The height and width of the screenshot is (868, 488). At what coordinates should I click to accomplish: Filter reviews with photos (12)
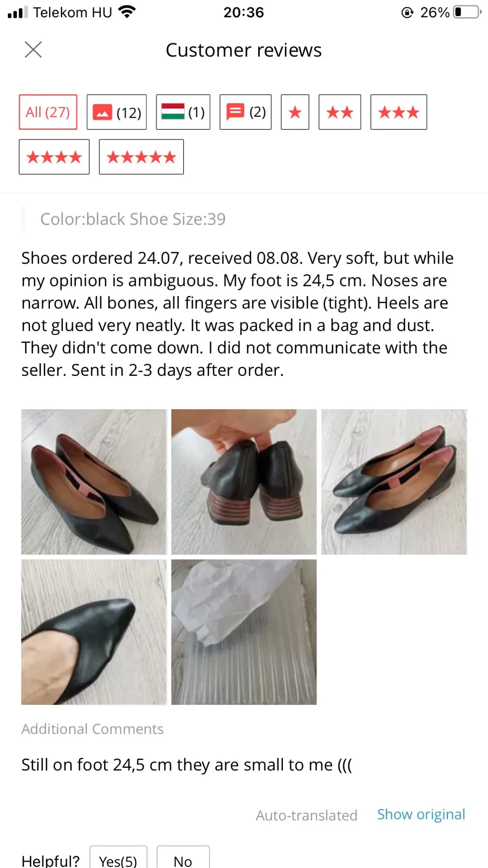(x=117, y=112)
